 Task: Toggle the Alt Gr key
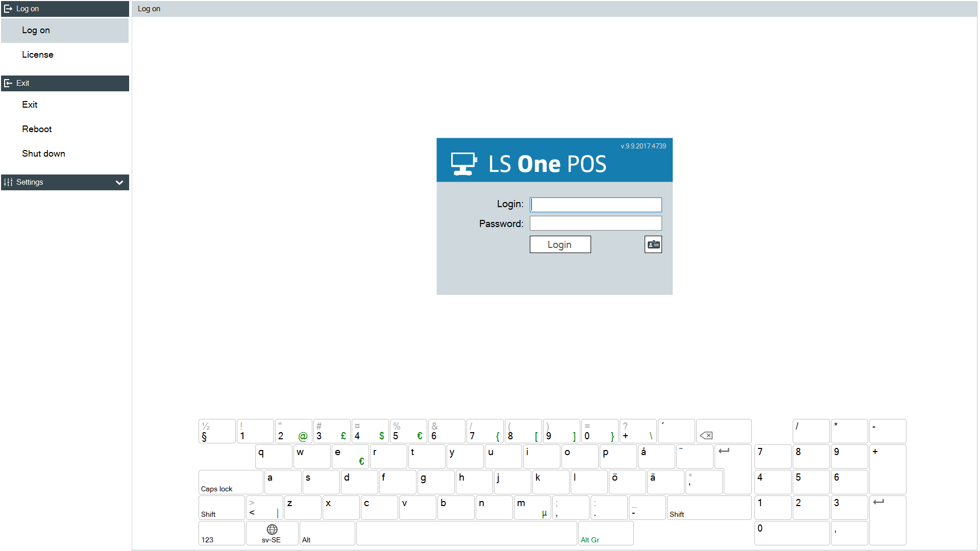tap(606, 533)
